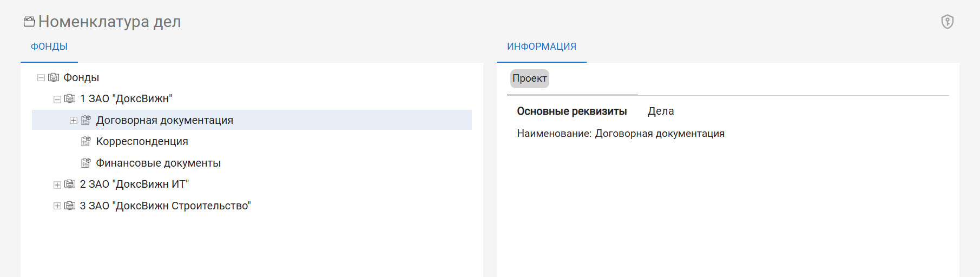Screen dimensions: 980x277
Task: Expand the 2 ЗАО "ДоксВижн ИТ" node
Action: click(57, 184)
